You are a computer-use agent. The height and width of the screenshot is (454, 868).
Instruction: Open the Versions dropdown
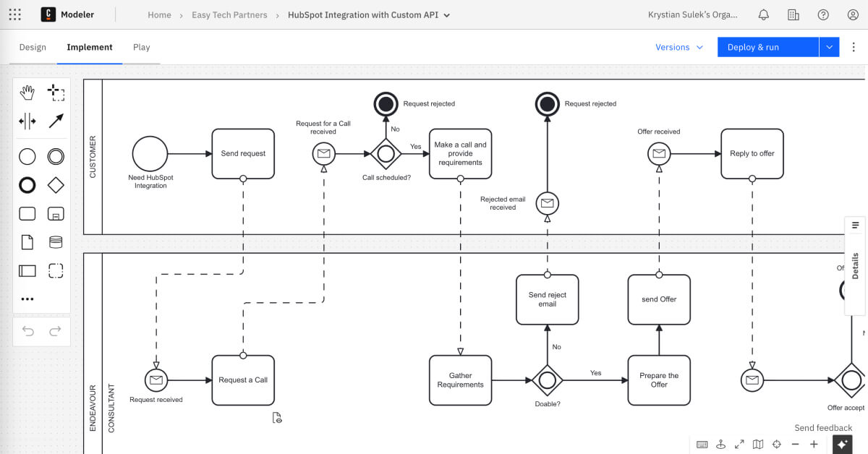679,47
